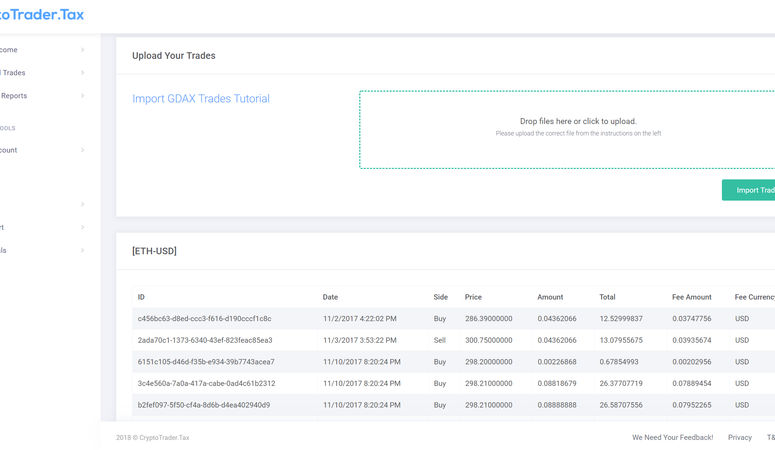The image size is (775, 450).
Task: Click the Total column header
Action: click(607, 297)
